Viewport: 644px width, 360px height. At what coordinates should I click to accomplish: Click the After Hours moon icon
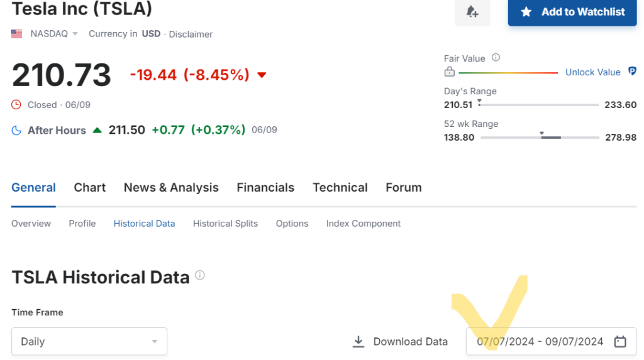pyautogui.click(x=16, y=130)
